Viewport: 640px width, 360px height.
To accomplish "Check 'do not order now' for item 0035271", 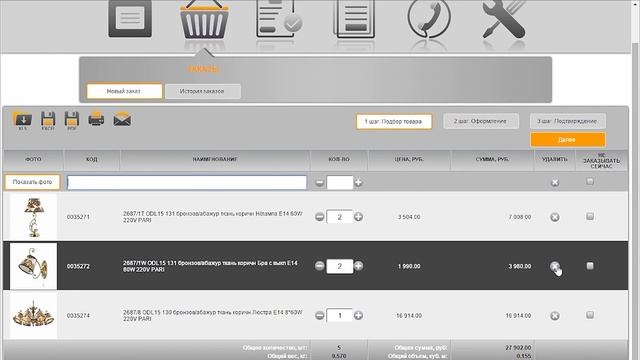I will 590,216.
